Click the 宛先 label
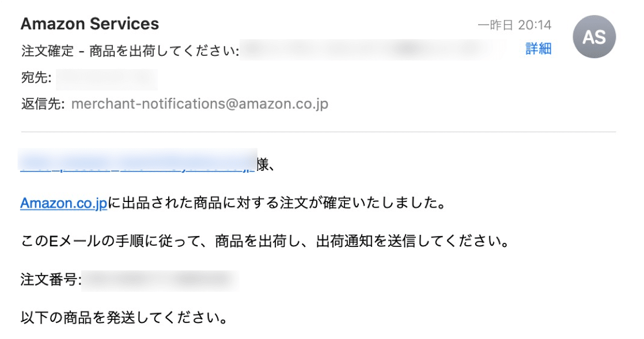This screenshot has height=339, width=644. tap(36, 78)
